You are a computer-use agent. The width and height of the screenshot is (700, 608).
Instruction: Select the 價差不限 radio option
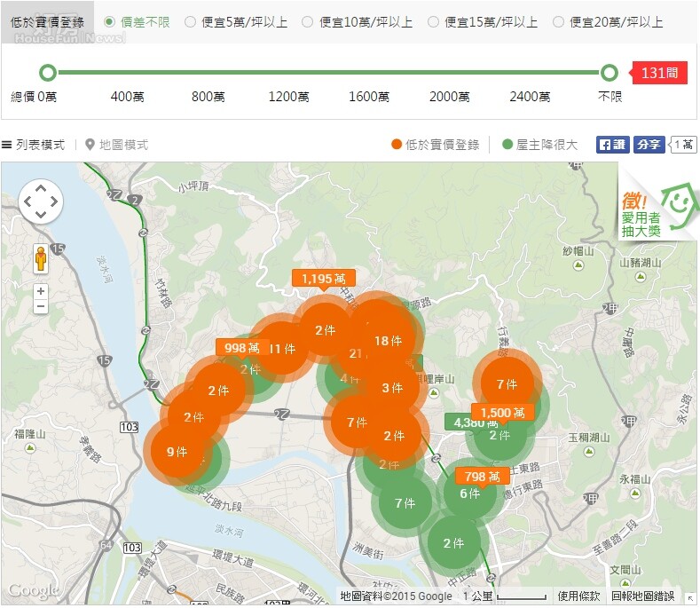coord(137,22)
